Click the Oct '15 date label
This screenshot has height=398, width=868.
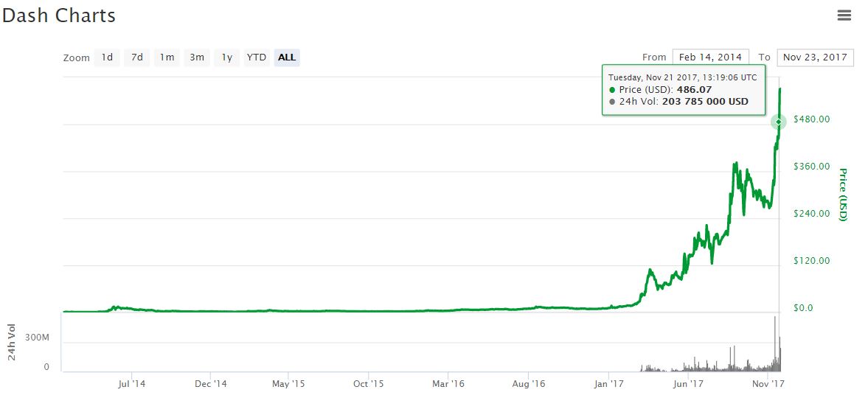[369, 383]
